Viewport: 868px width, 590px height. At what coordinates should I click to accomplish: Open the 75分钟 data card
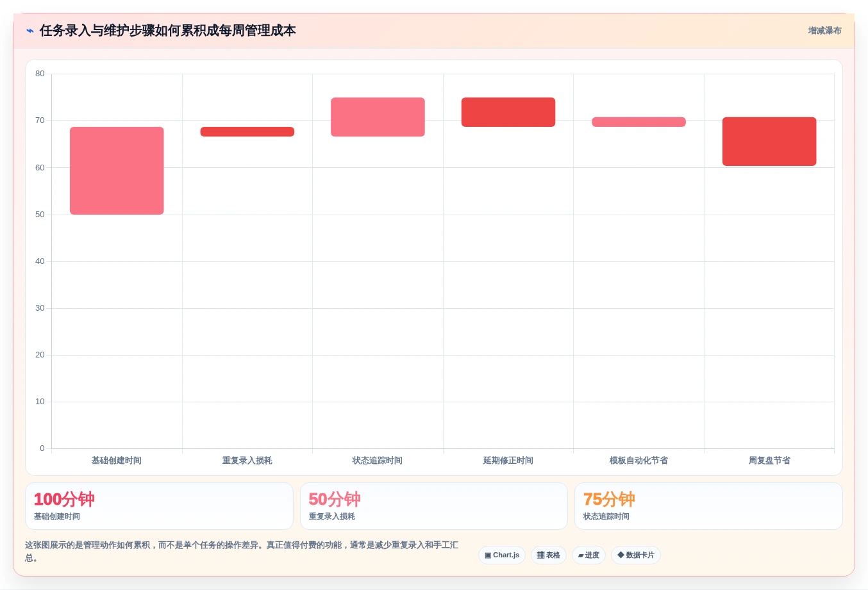click(708, 506)
